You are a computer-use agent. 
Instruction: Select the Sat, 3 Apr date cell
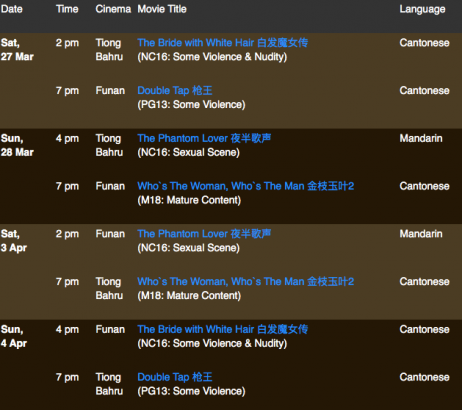14,241
